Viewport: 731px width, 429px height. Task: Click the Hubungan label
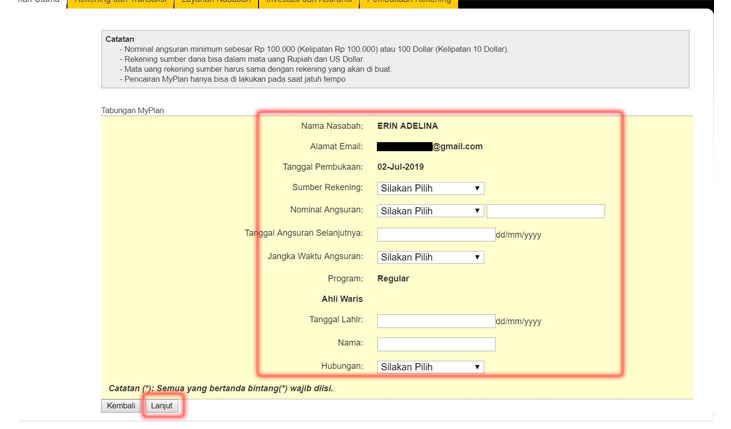[342, 367]
